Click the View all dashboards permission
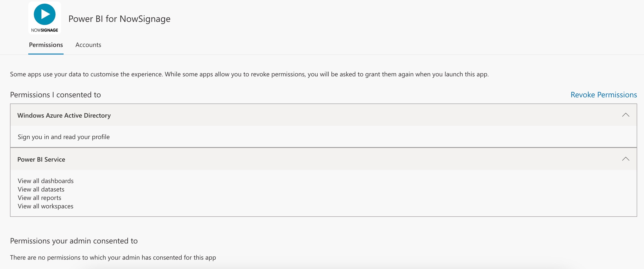Image resolution: width=644 pixels, height=269 pixels. pyautogui.click(x=46, y=181)
